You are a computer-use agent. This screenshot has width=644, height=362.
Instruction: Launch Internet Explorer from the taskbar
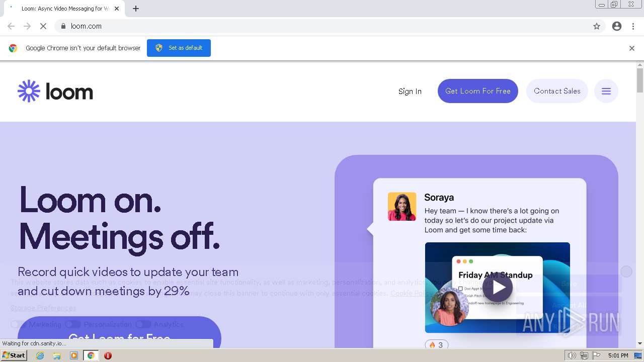point(40,355)
